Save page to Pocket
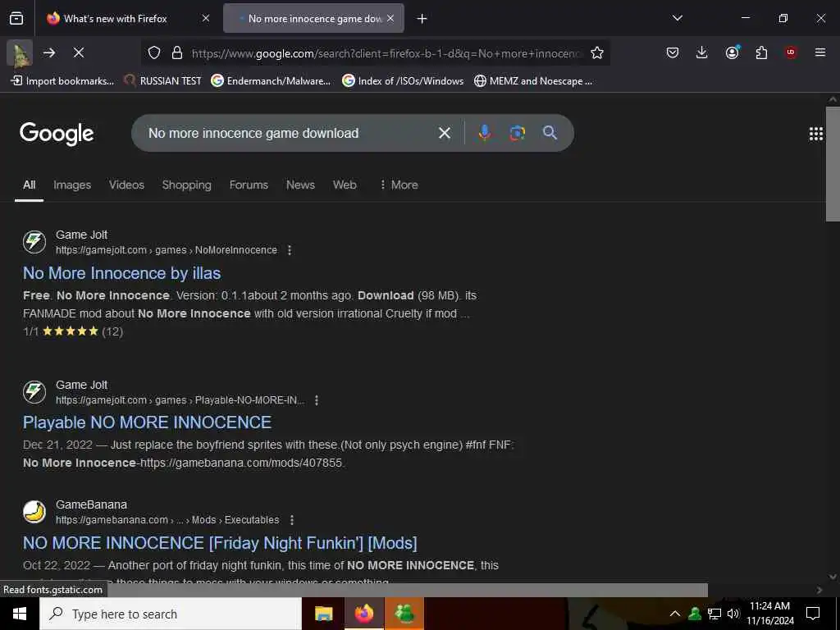The image size is (840, 630). tap(673, 52)
